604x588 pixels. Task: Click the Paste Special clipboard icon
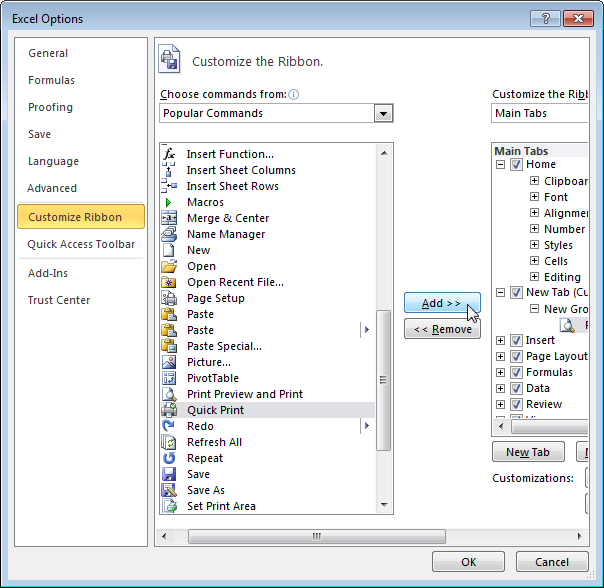[x=169, y=346]
